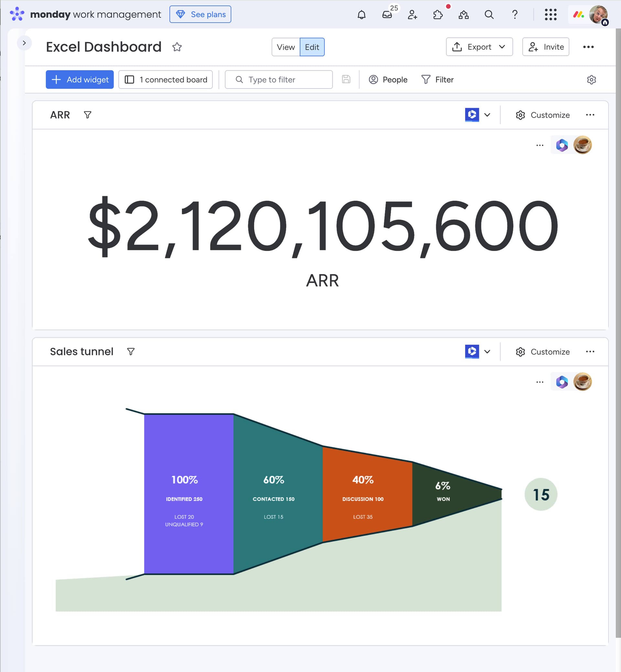Click the user profile avatar
Screen dimensions: 621x672
(598, 15)
